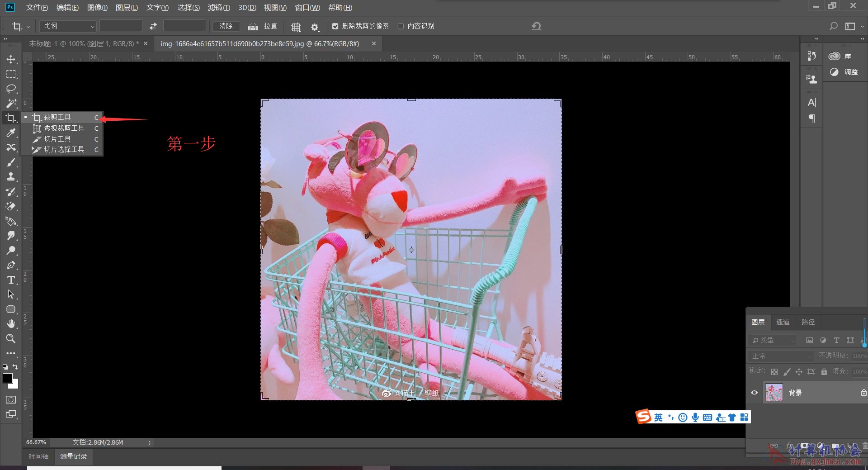
Task: Open 正常 blend mode dropdown
Action: pos(781,356)
